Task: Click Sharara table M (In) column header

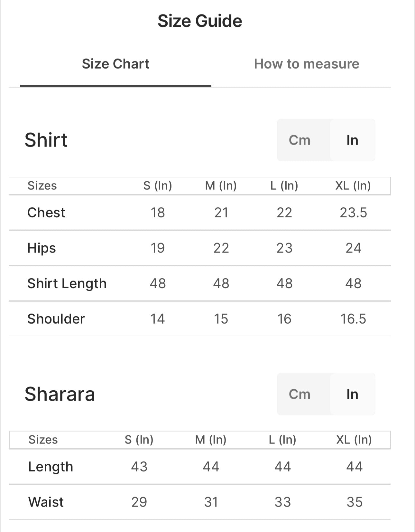Action: (x=211, y=440)
